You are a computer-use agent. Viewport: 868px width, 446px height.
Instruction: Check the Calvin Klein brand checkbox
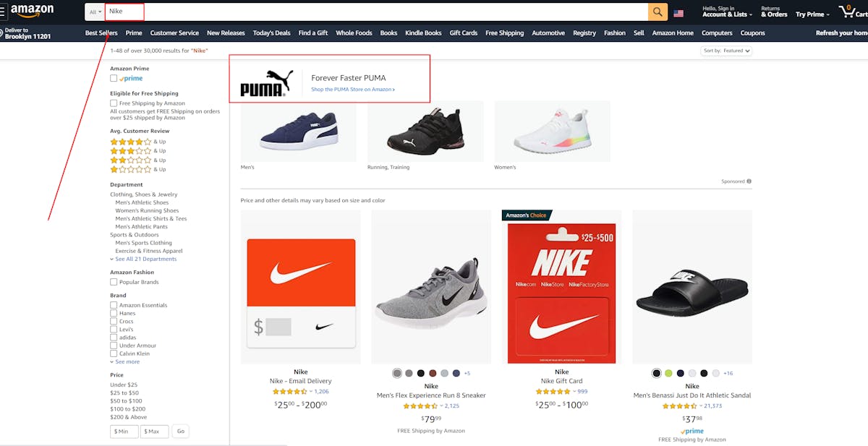[114, 353]
